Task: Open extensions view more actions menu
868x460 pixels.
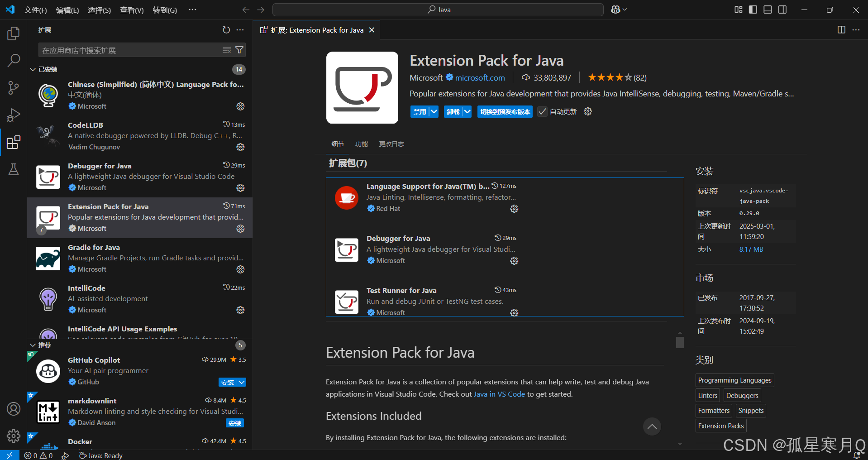Action: click(240, 30)
